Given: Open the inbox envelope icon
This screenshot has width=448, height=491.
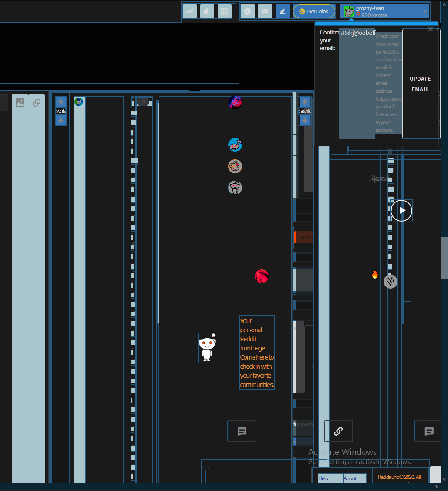Looking at the screenshot, I should pyautogui.click(x=265, y=11).
